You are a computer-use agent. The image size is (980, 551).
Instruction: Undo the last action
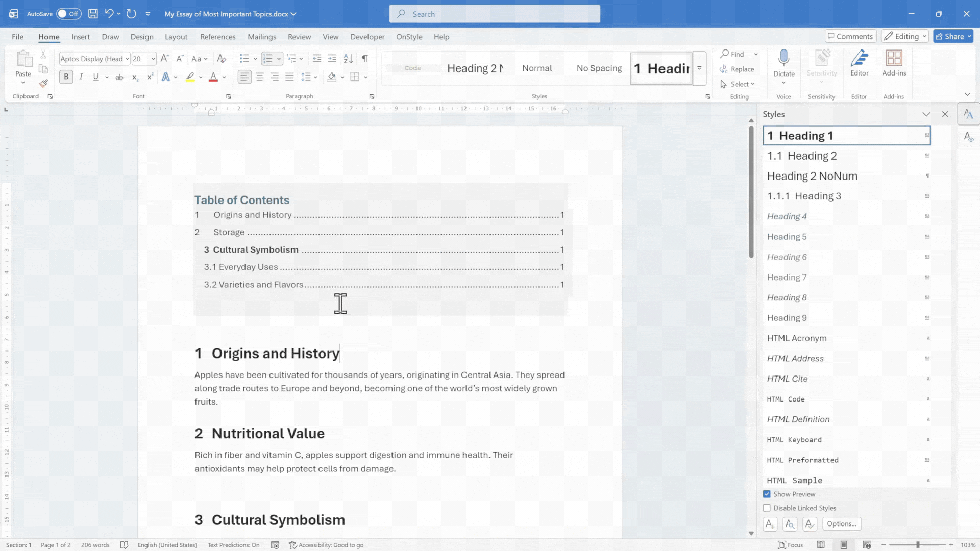[x=109, y=14]
